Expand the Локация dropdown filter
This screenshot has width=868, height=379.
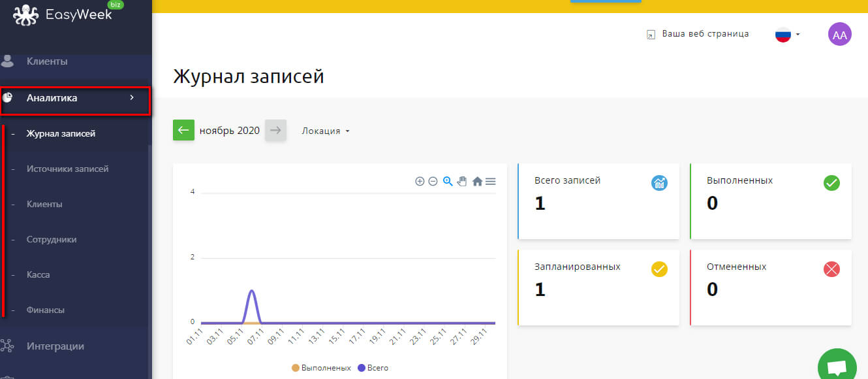point(326,131)
